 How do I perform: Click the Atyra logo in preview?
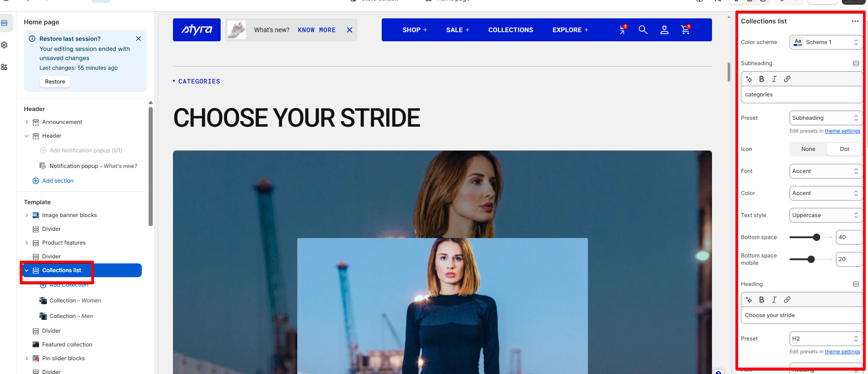pos(197,30)
